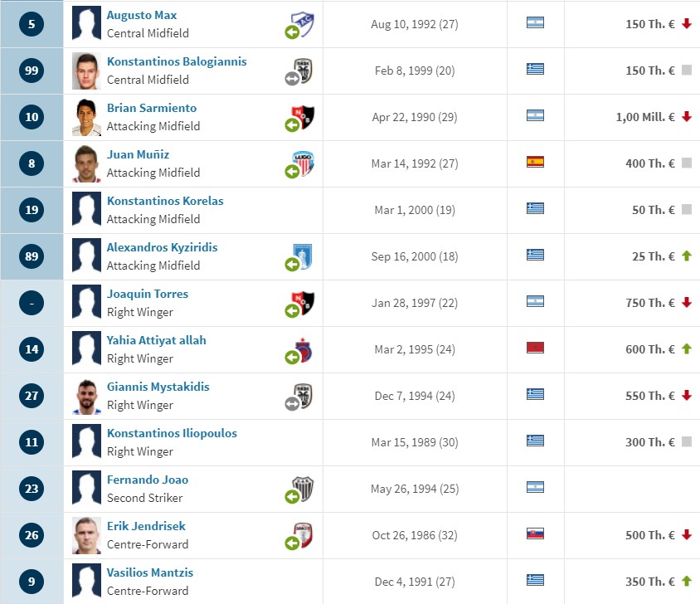The image size is (700, 604).
Task: Click Brian Sarmiento's portrait photo
Action: tap(86, 117)
